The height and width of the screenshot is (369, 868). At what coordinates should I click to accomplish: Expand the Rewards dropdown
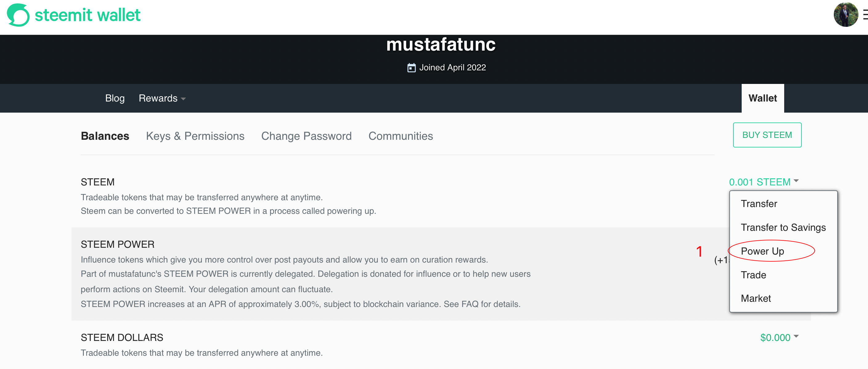(x=162, y=98)
